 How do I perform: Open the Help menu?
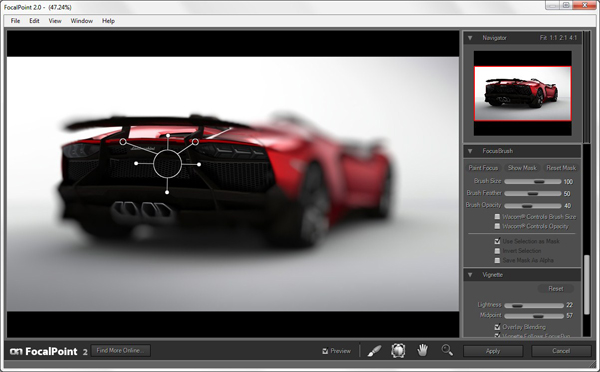click(108, 21)
